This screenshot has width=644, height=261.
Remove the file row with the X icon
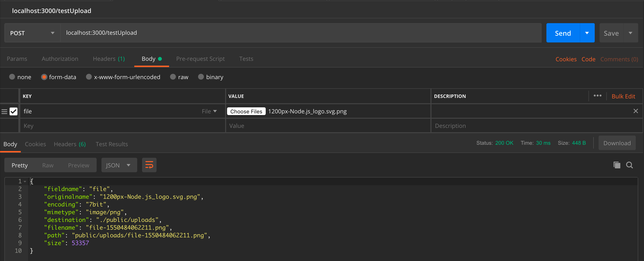636,111
